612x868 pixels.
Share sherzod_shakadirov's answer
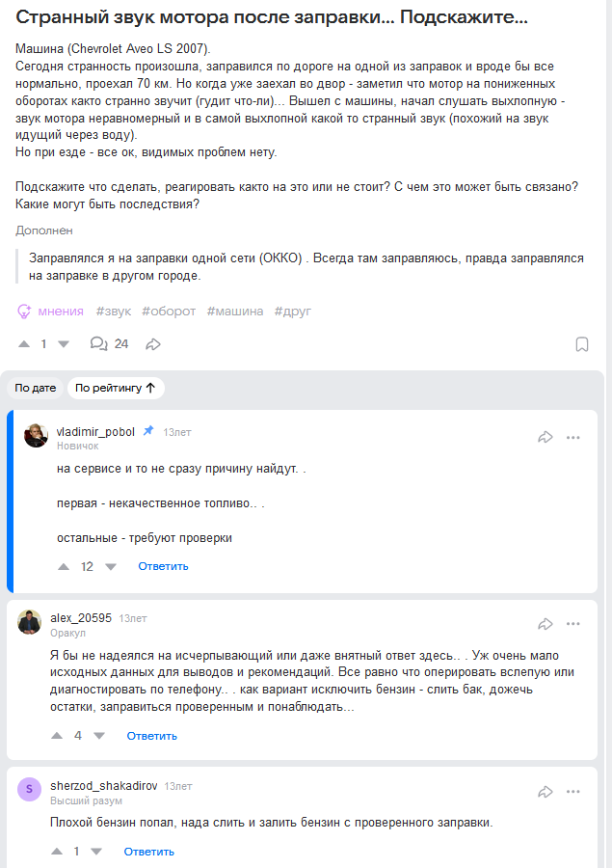(545, 792)
